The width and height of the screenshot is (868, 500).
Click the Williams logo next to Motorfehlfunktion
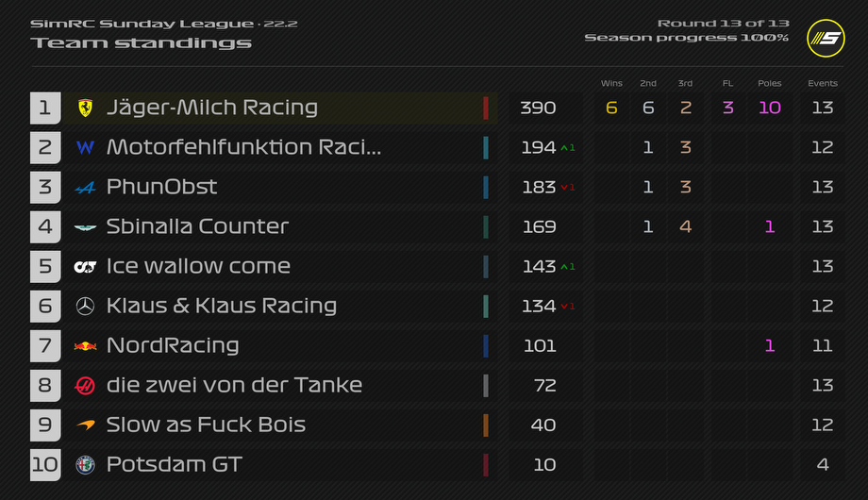click(x=85, y=148)
